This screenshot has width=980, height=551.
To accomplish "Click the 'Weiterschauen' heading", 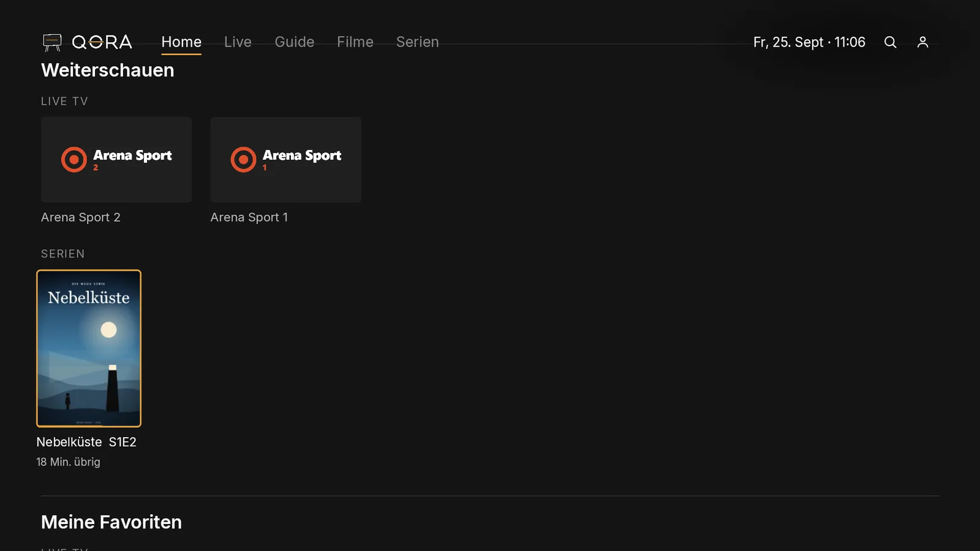I will [x=108, y=70].
